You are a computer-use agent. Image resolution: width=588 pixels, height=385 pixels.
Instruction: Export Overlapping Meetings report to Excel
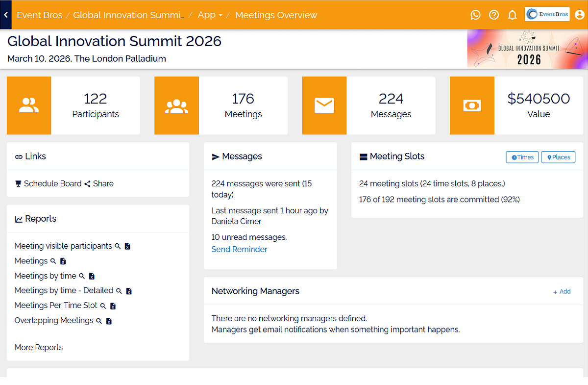pos(109,321)
